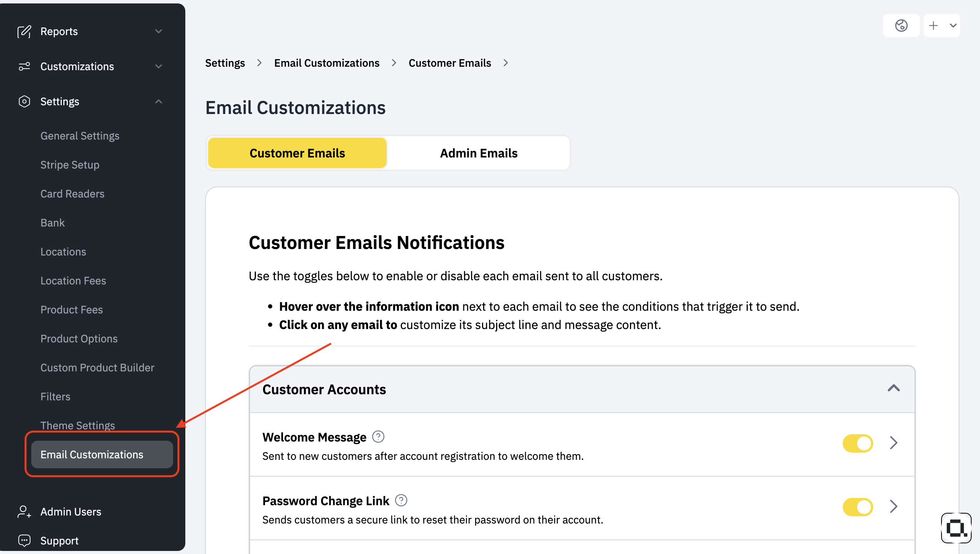Open Custom Product Builder
The image size is (980, 554).
[x=97, y=368]
